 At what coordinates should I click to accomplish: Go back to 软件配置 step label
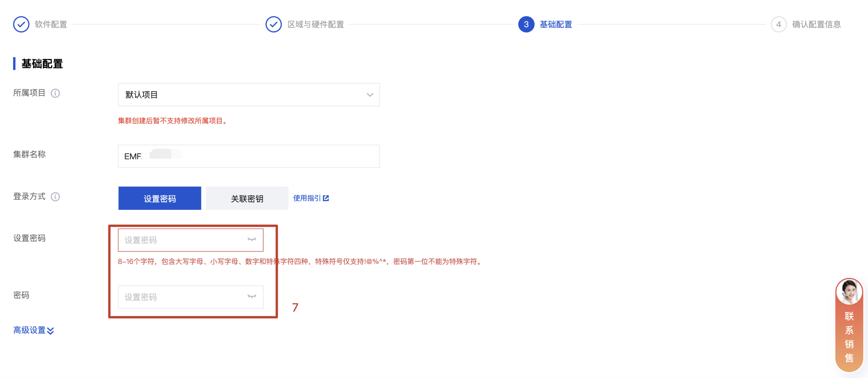pos(51,24)
